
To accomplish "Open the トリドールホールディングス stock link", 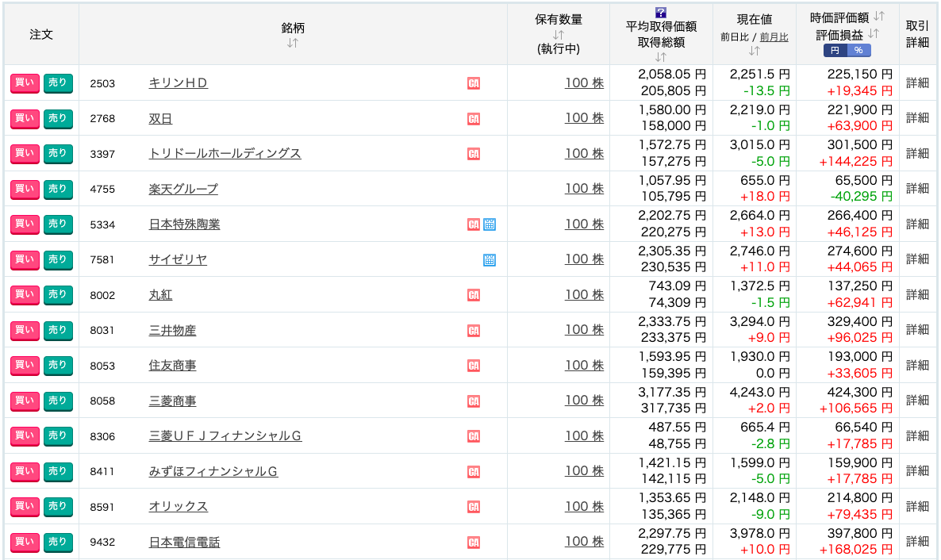I will 225,154.
